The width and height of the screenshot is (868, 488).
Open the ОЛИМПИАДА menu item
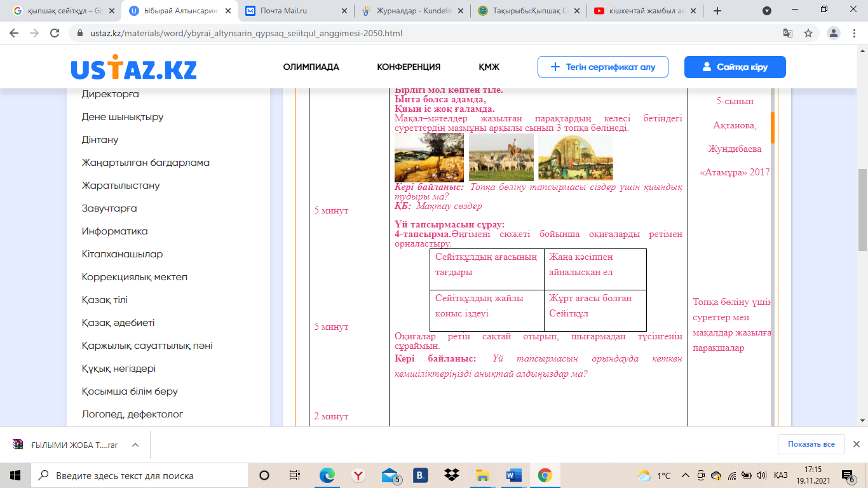[x=311, y=67]
